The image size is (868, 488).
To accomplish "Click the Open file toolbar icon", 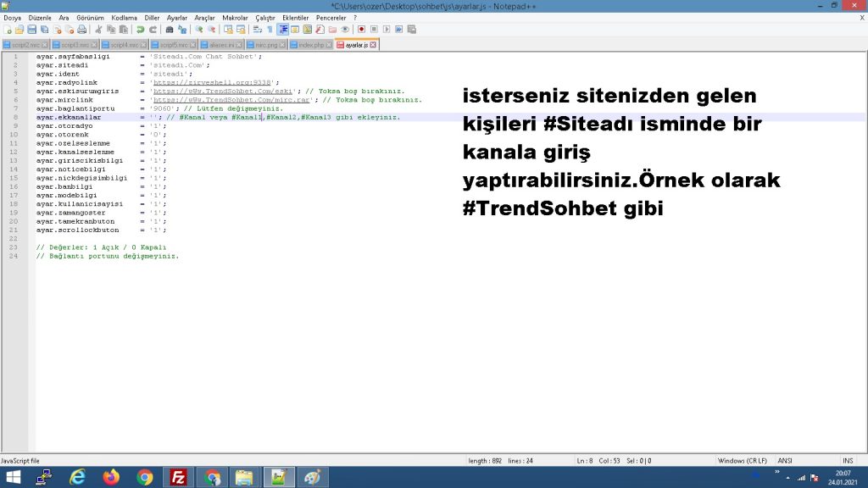I will tap(19, 30).
